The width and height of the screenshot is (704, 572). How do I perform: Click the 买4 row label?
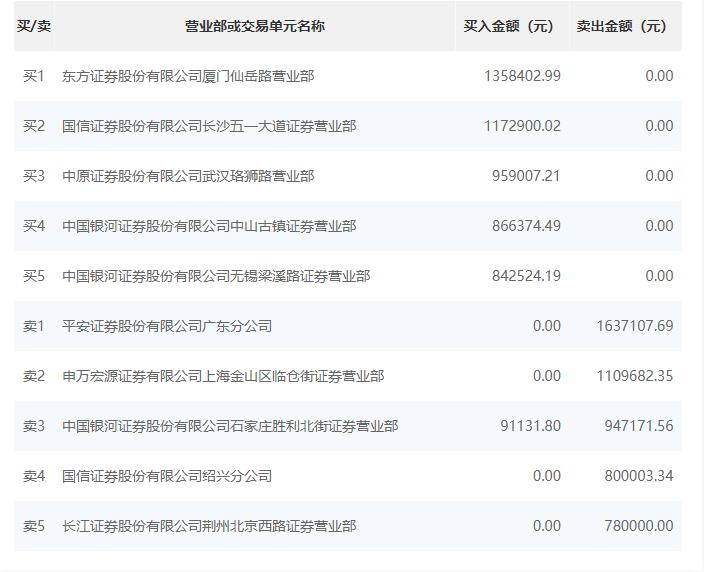tap(34, 225)
